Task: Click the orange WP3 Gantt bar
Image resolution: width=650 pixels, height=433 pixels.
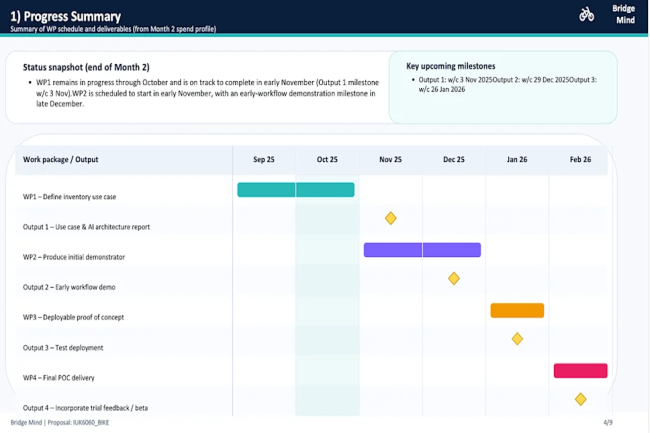Action: pyautogui.click(x=517, y=310)
